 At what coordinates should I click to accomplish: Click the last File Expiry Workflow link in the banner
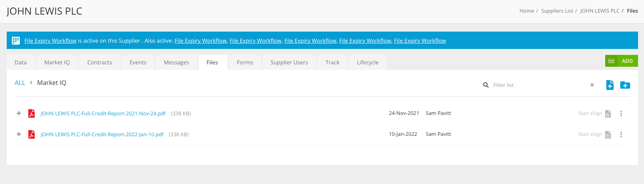click(420, 41)
